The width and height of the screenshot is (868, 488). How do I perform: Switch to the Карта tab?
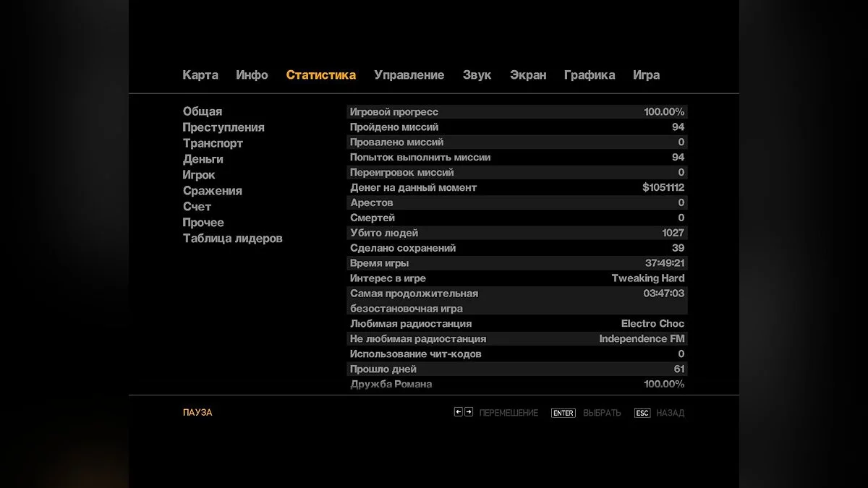tap(200, 74)
